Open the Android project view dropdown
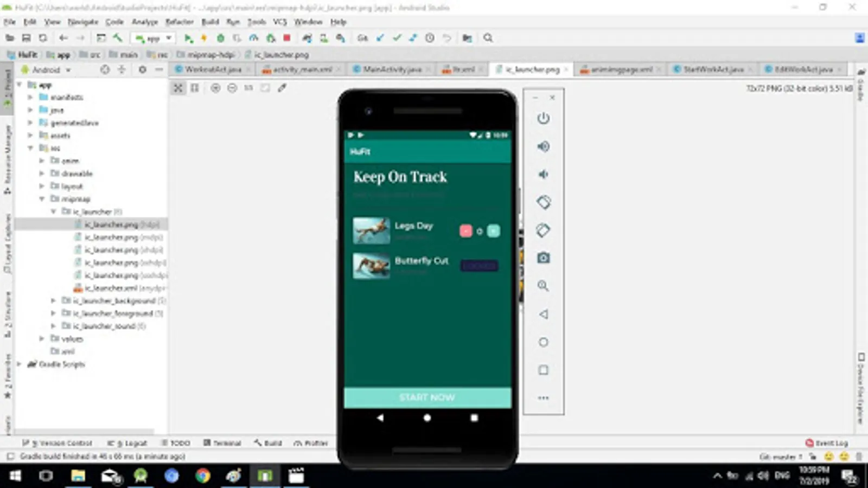The width and height of the screenshot is (868, 488). tap(46, 70)
